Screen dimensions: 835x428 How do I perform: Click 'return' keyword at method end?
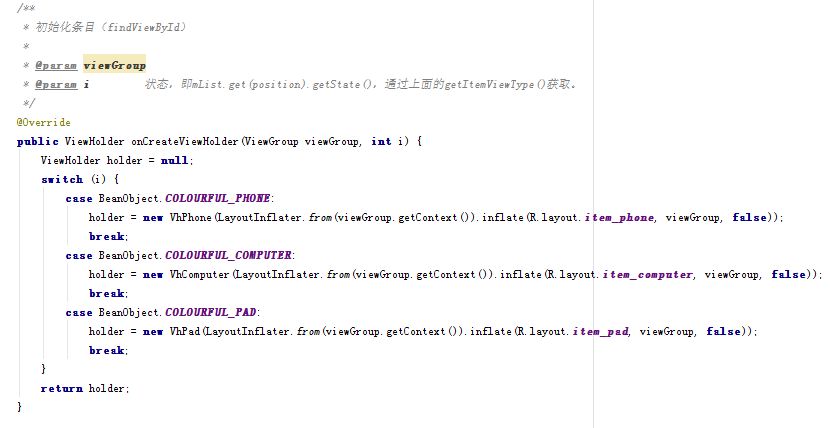point(62,389)
